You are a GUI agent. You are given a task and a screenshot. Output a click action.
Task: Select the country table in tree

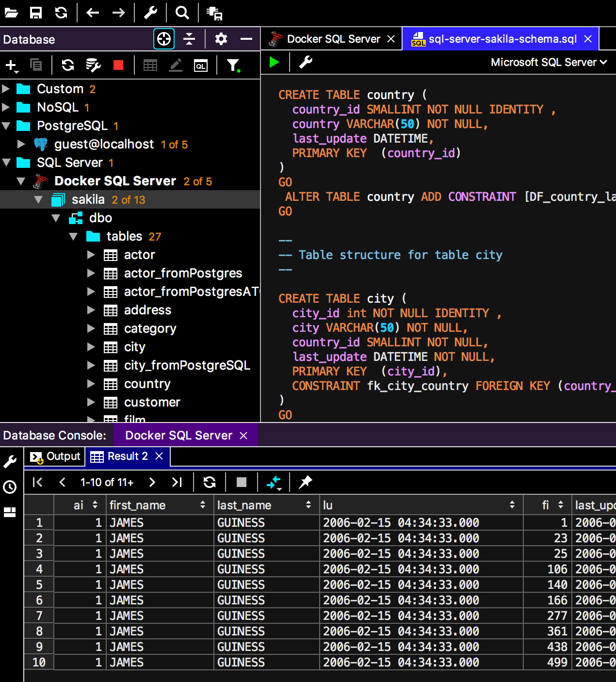(147, 384)
